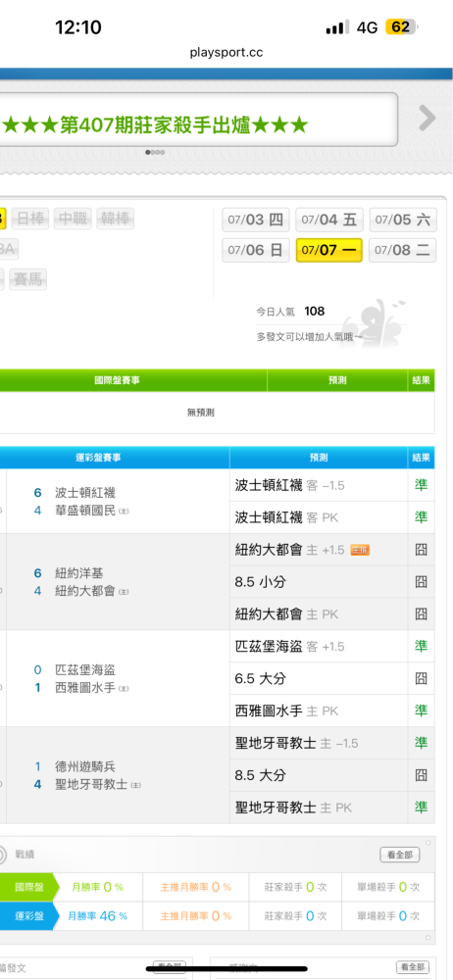
Task: Select the 中職 league tab
Action: [x=73, y=219]
